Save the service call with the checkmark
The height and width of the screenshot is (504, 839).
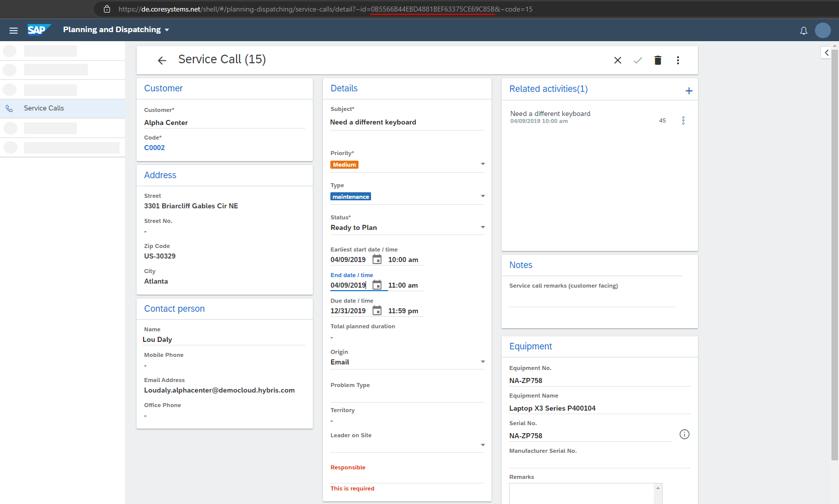coord(638,60)
